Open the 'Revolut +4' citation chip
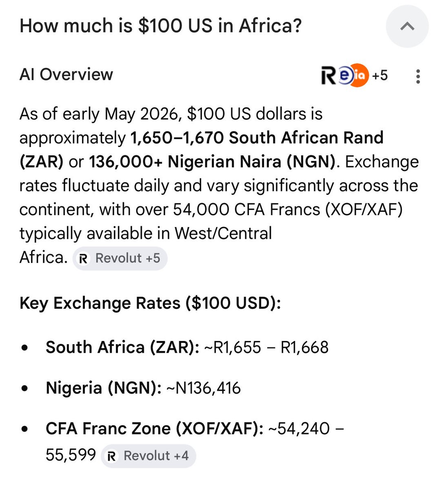Image resolution: width=448 pixels, height=490 pixels. pyautogui.click(x=149, y=456)
